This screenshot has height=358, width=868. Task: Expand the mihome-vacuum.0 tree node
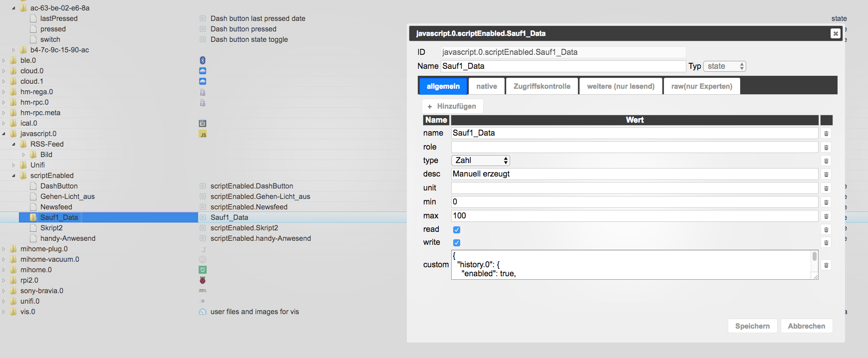point(4,259)
